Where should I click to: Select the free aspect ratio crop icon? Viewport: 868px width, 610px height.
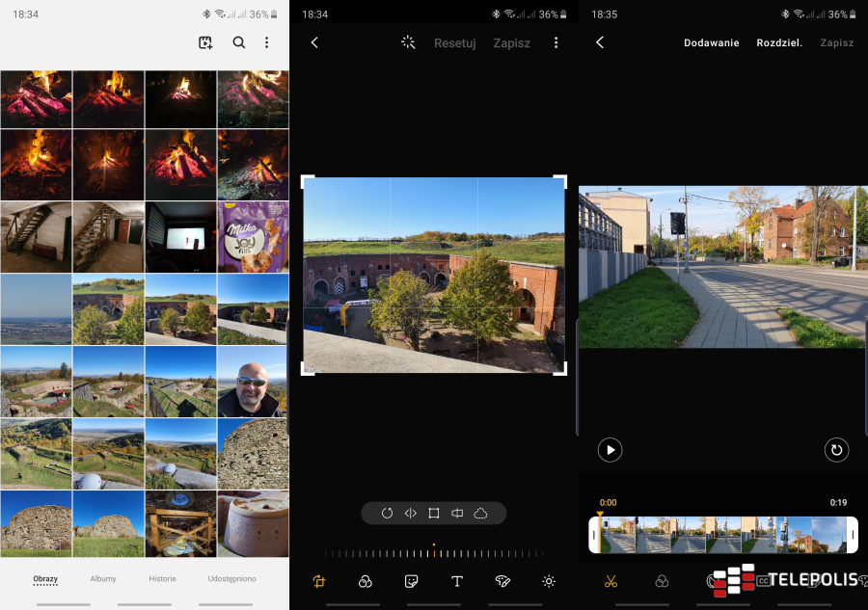(x=434, y=514)
